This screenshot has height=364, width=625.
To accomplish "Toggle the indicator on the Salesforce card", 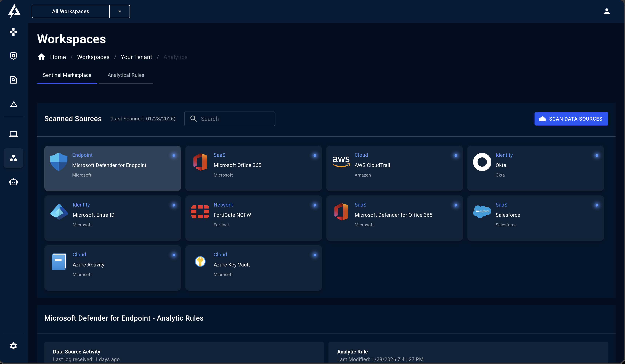I will (x=597, y=205).
